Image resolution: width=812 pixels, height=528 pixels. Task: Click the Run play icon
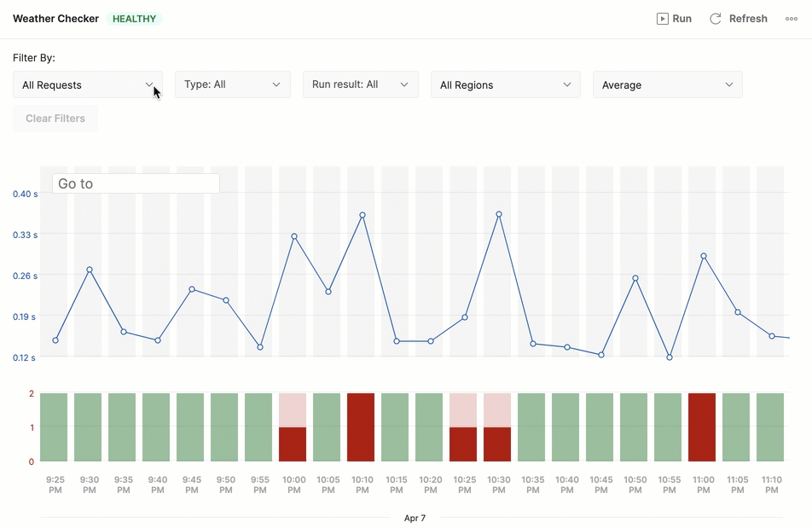click(x=662, y=18)
